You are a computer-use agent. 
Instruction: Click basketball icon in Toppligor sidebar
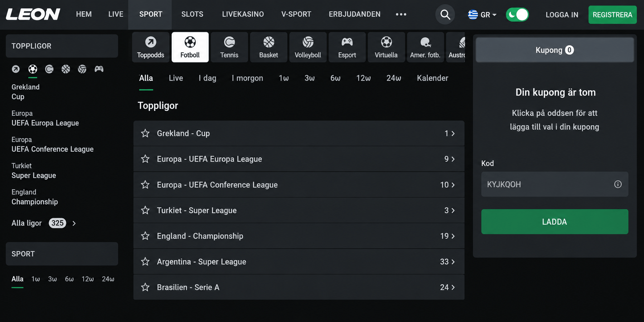pyautogui.click(x=66, y=69)
